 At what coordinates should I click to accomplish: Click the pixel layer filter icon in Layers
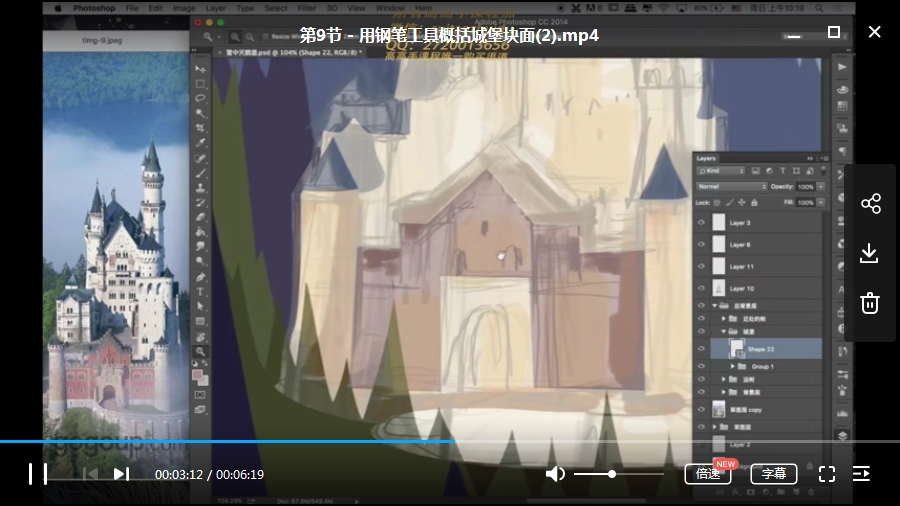tap(755, 171)
